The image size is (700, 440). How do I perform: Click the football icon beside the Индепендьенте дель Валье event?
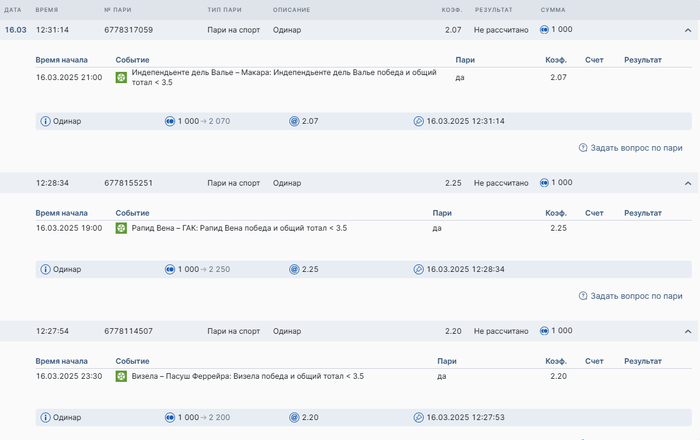[x=121, y=77]
